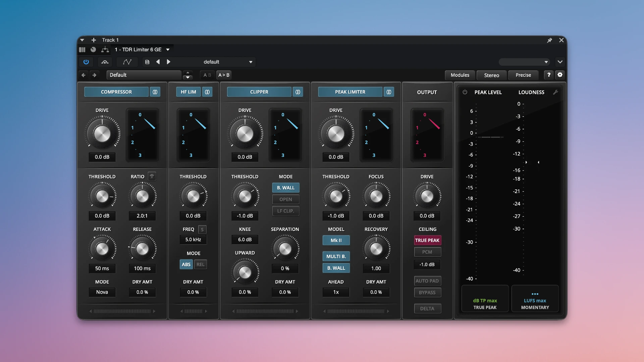644x362 pixels.
Task: Click the redo right arrow icon
Action: (95, 75)
